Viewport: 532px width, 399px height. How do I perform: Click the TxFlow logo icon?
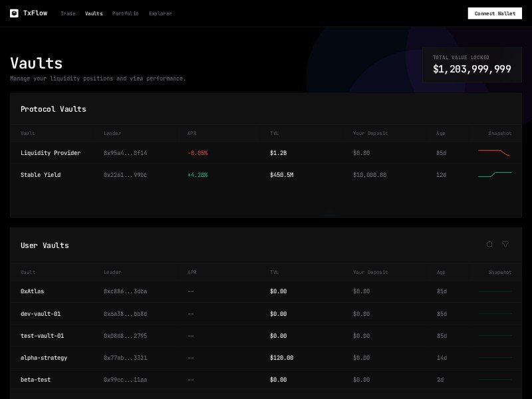(x=14, y=13)
